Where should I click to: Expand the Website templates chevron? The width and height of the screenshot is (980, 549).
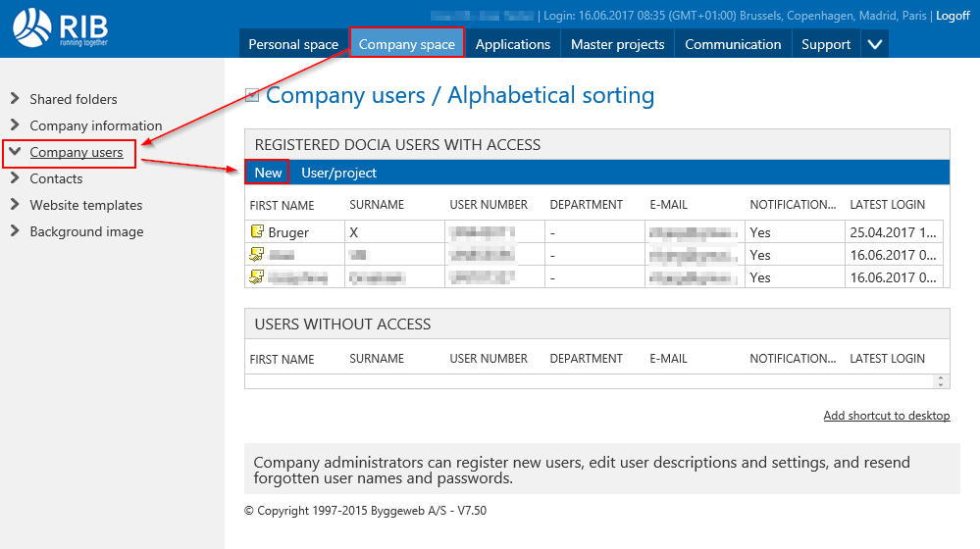(15, 205)
